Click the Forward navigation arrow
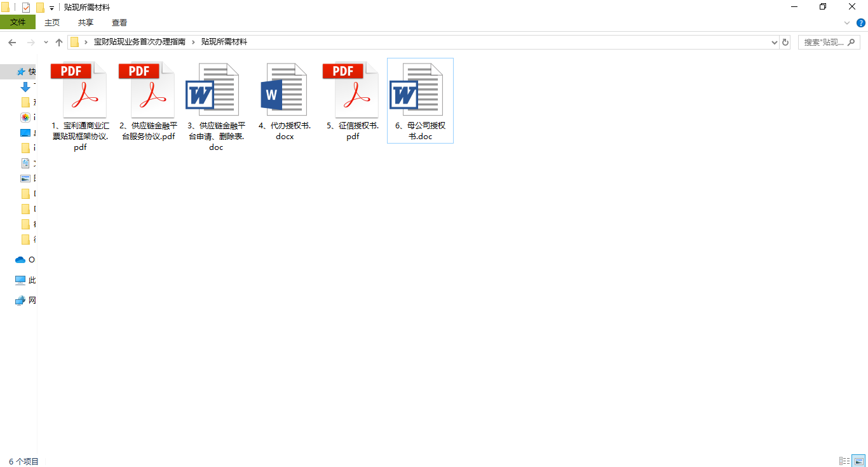This screenshot has width=868, height=467. point(31,42)
